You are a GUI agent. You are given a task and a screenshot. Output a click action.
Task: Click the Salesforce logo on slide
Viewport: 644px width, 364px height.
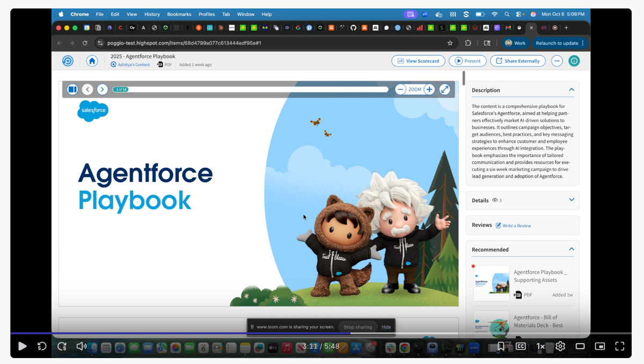coord(93,111)
